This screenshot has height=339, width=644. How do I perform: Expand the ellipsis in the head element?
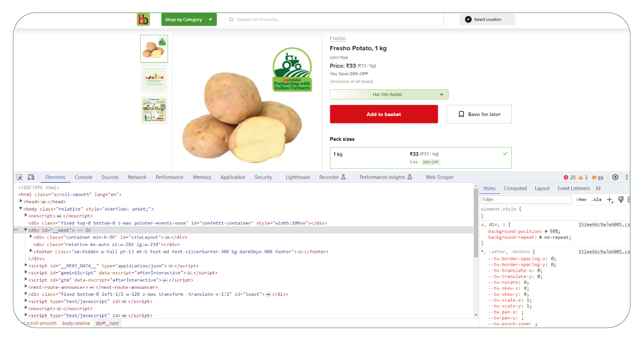pos(43,202)
